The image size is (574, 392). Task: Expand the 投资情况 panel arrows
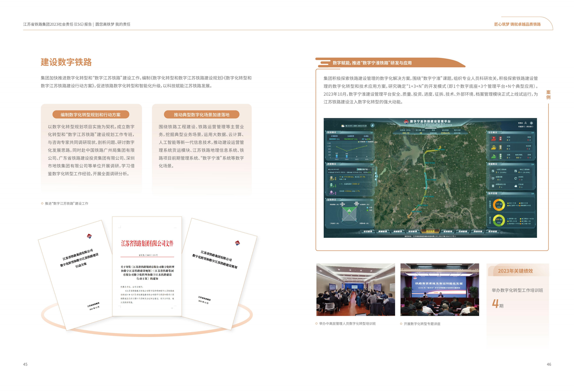(x=371, y=133)
